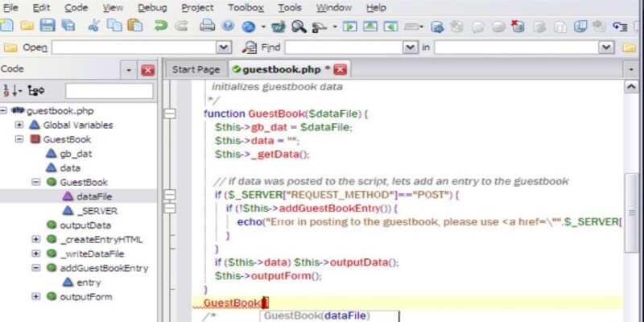Collapse the guestbook.php root node
This screenshot has height=322, width=644.
3,110
